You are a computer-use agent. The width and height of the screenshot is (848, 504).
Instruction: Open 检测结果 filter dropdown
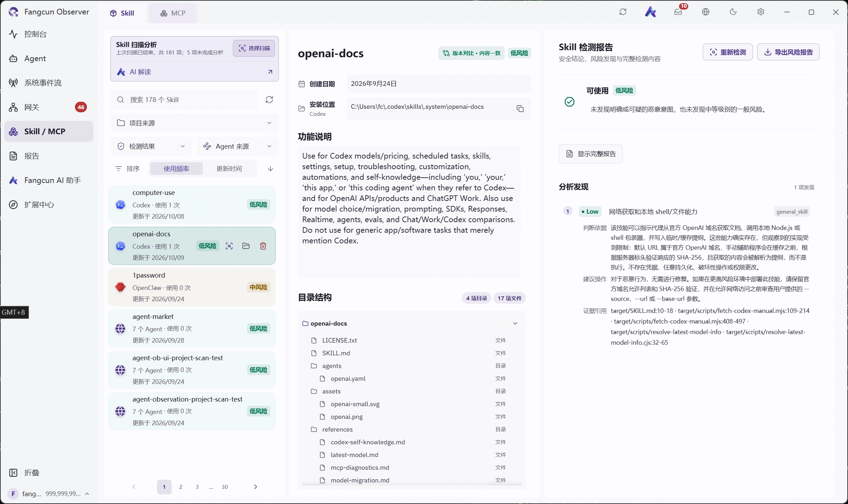pos(151,146)
